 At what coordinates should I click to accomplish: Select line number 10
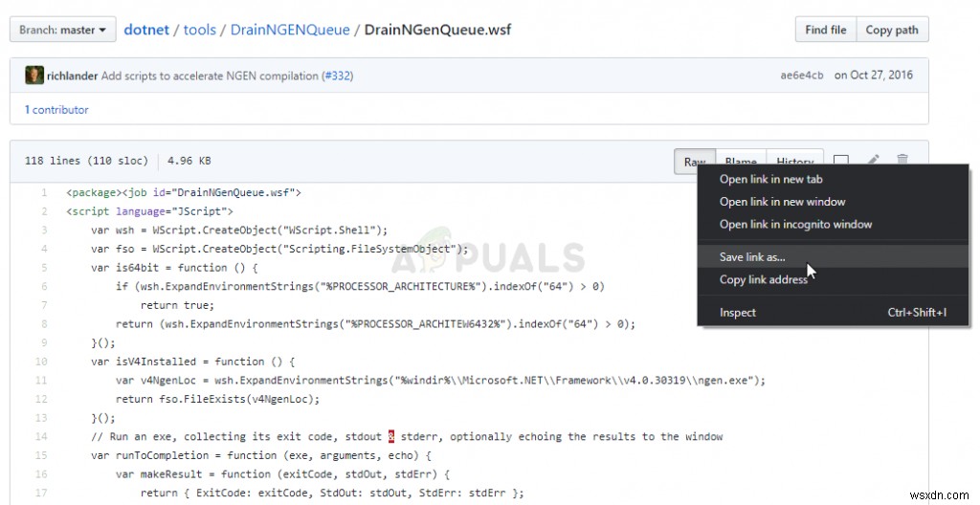(x=41, y=362)
